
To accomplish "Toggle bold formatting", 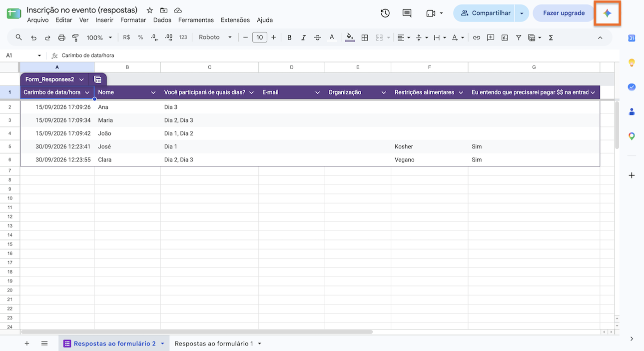I will click(x=289, y=37).
